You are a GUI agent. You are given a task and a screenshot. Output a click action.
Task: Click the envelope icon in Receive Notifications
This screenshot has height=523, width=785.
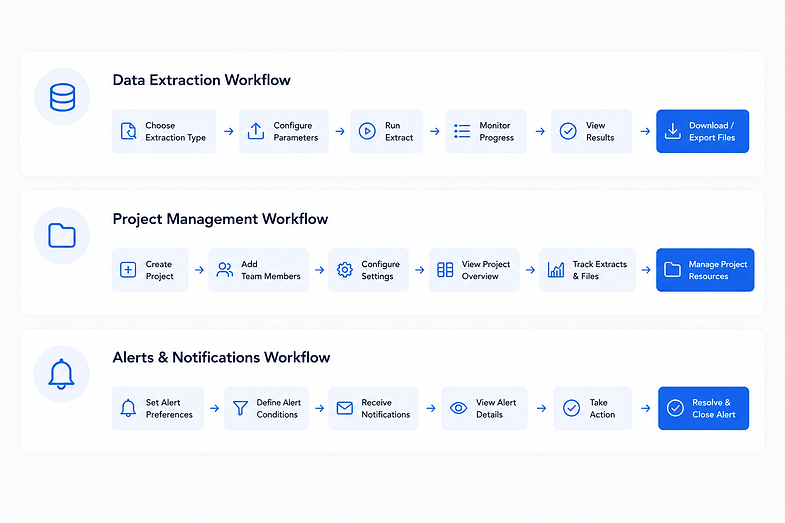(x=344, y=408)
